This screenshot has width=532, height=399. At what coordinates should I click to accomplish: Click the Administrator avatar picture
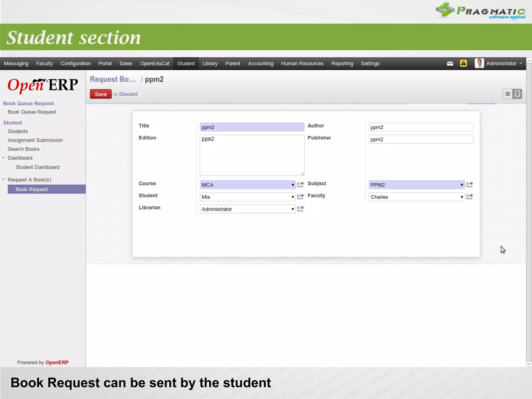[479, 63]
